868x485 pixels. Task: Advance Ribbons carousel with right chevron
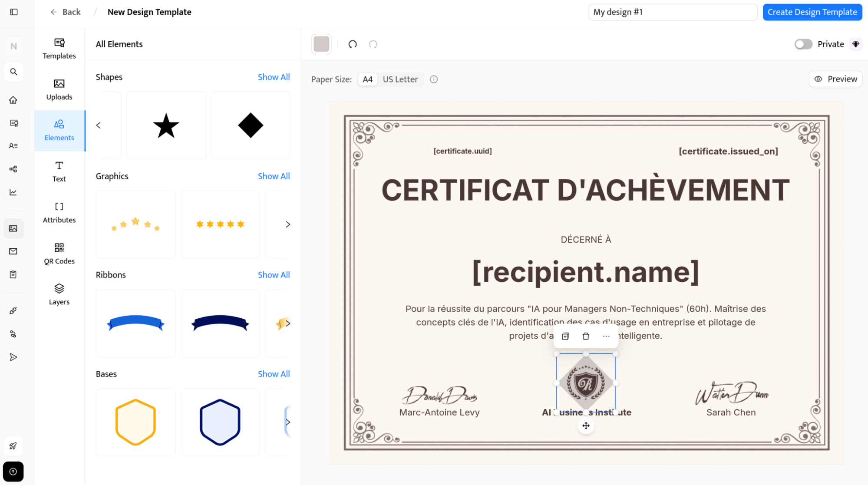coord(287,323)
